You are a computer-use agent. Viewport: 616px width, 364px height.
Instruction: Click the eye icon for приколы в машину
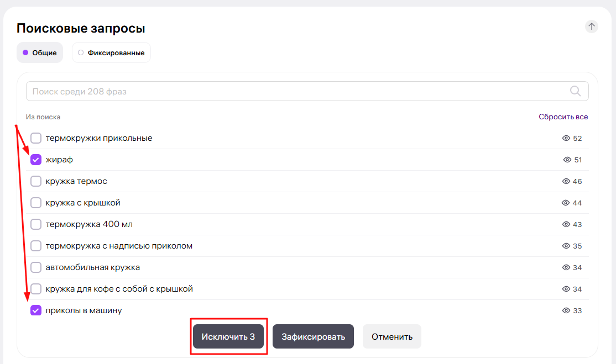566,310
